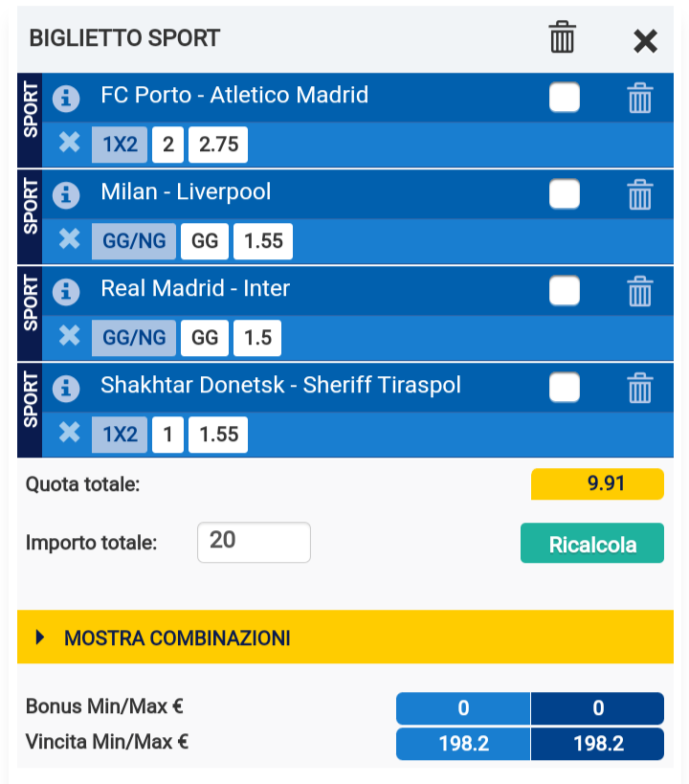Open info for FC Porto - Atletico Madrid
Viewport: 689px width, 784px height.
(66, 98)
